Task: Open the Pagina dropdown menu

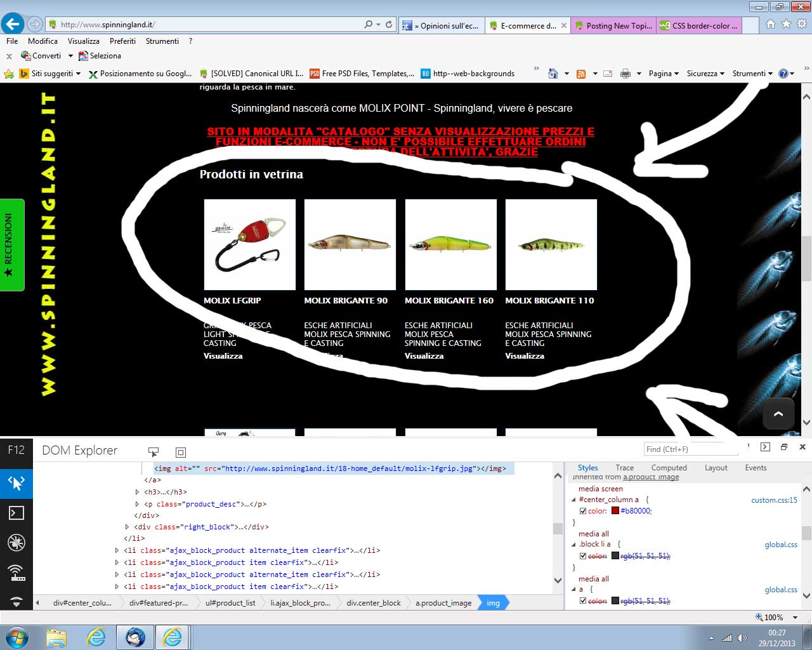Action: pyautogui.click(x=664, y=74)
